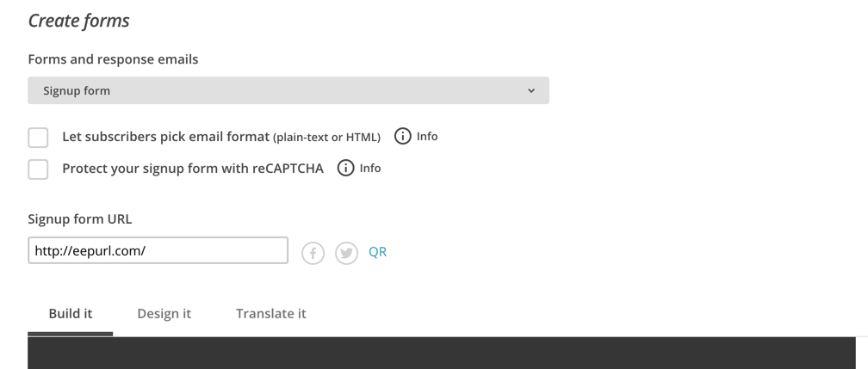
Task: Click the 'Let subscribers pick email format' label text
Action: click(165, 137)
